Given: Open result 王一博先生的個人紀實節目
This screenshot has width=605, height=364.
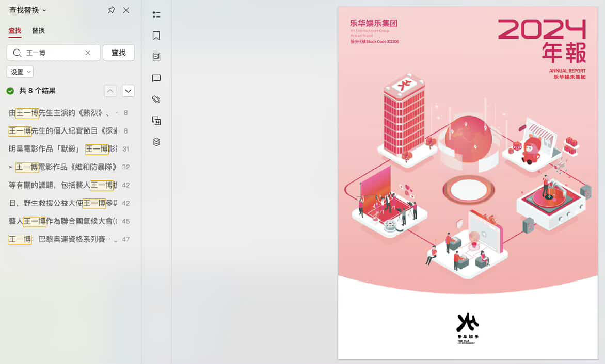Looking at the screenshot, I should click(69, 131).
